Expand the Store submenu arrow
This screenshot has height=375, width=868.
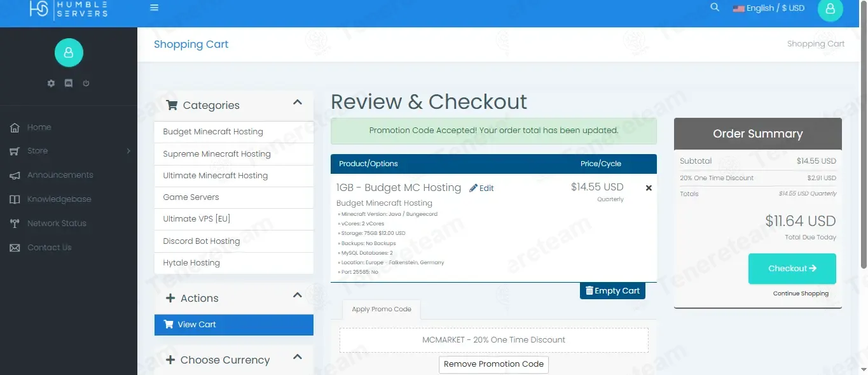(x=128, y=151)
